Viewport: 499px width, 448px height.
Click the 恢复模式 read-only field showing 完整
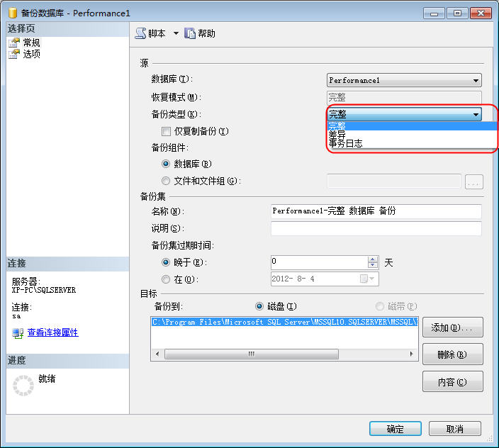coord(404,97)
